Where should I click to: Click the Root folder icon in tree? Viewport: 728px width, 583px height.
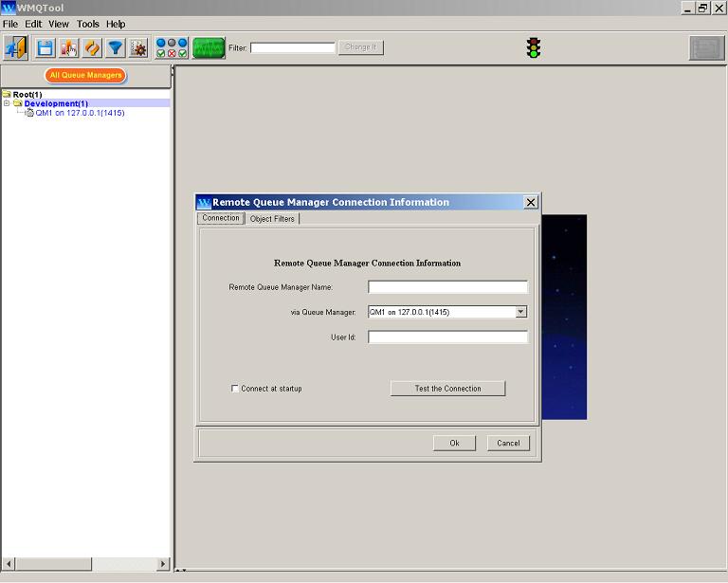(7, 94)
